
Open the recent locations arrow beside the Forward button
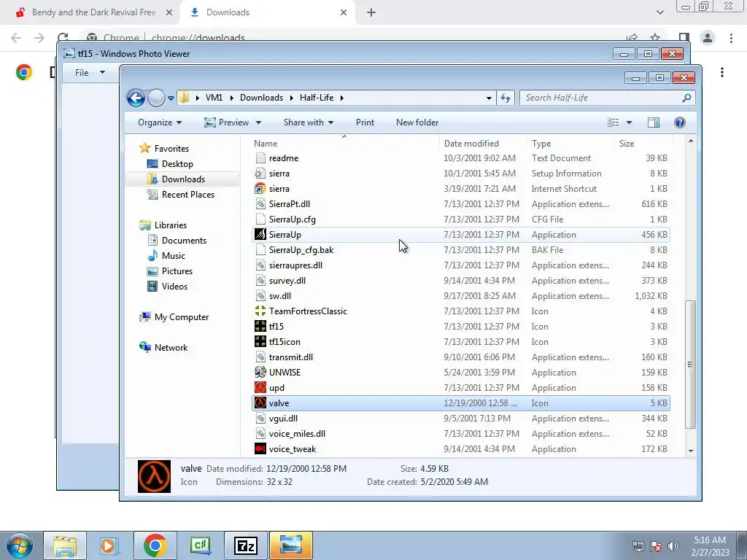click(x=171, y=98)
